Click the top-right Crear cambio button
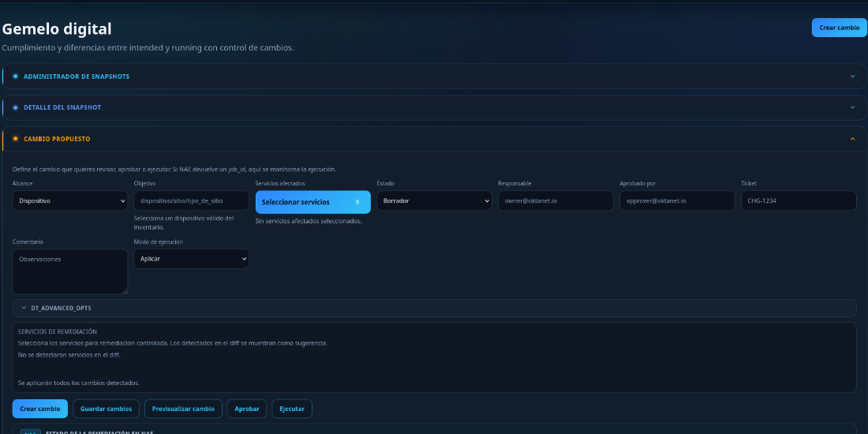The height and width of the screenshot is (434, 868). (840, 28)
